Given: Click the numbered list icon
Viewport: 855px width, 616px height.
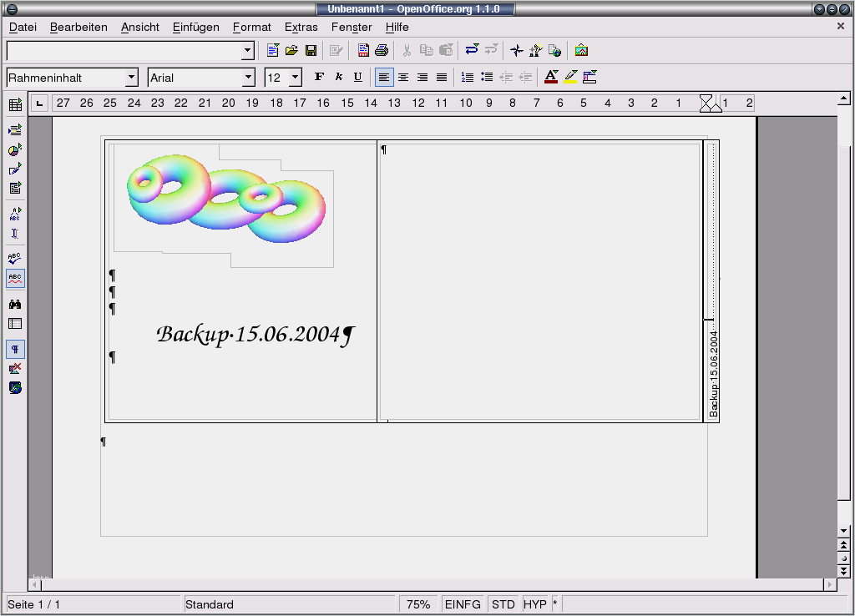Looking at the screenshot, I should 468,78.
